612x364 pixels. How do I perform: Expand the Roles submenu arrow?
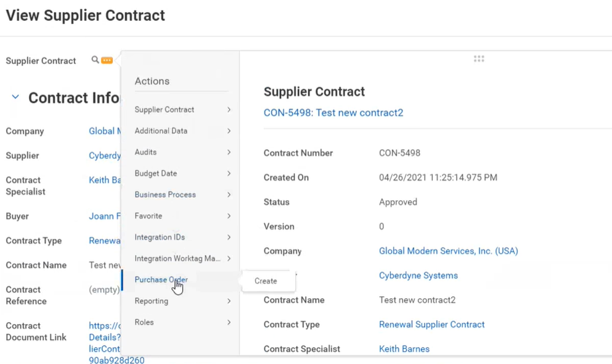tap(229, 322)
